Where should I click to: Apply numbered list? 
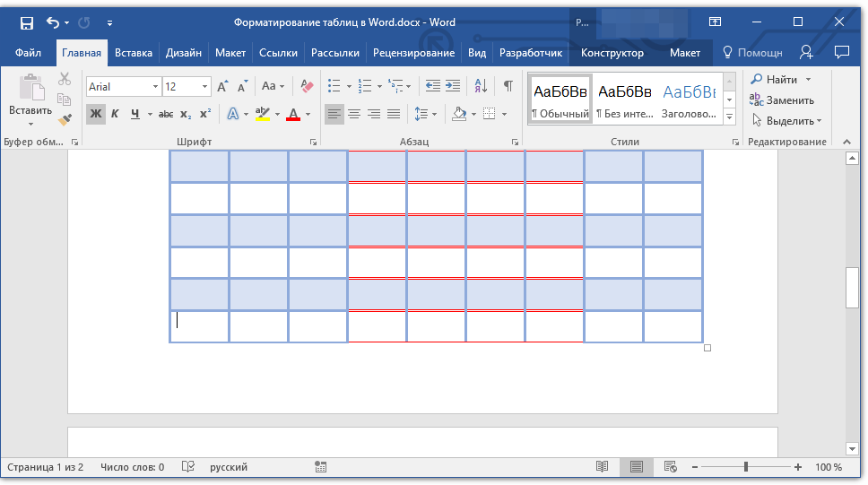click(x=365, y=86)
